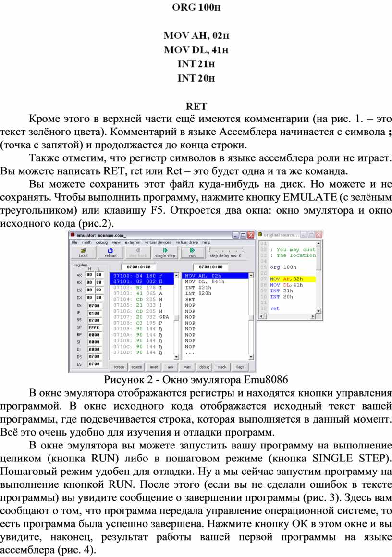Image resolution: width=392 pixels, height=557 pixels.
Task: Select memory row 07103: 41 065 A
Action: 142,293
